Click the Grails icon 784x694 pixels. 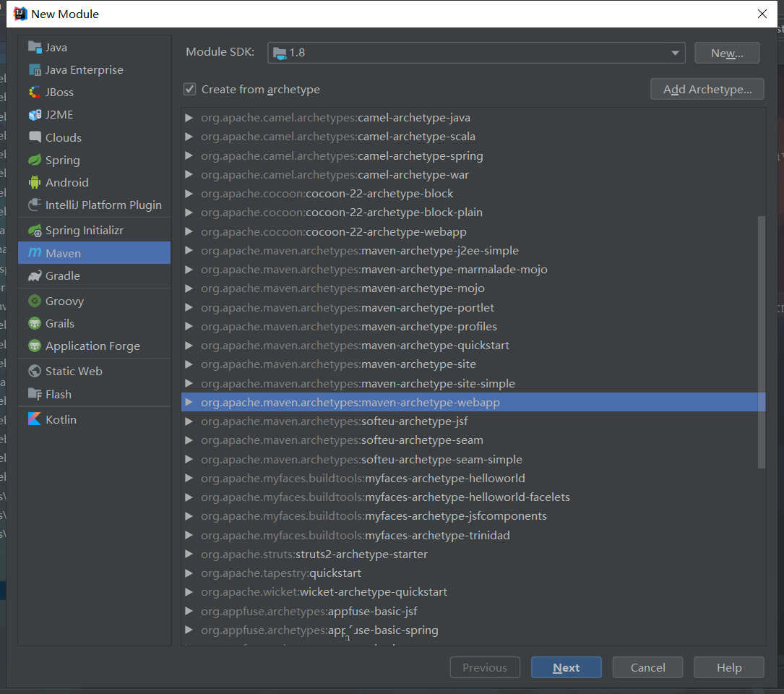click(35, 323)
